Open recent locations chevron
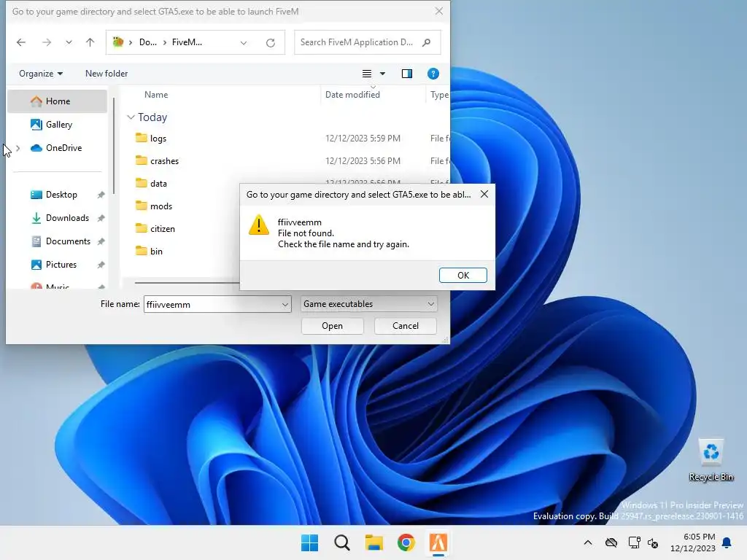The height and width of the screenshot is (560, 747). coord(69,42)
